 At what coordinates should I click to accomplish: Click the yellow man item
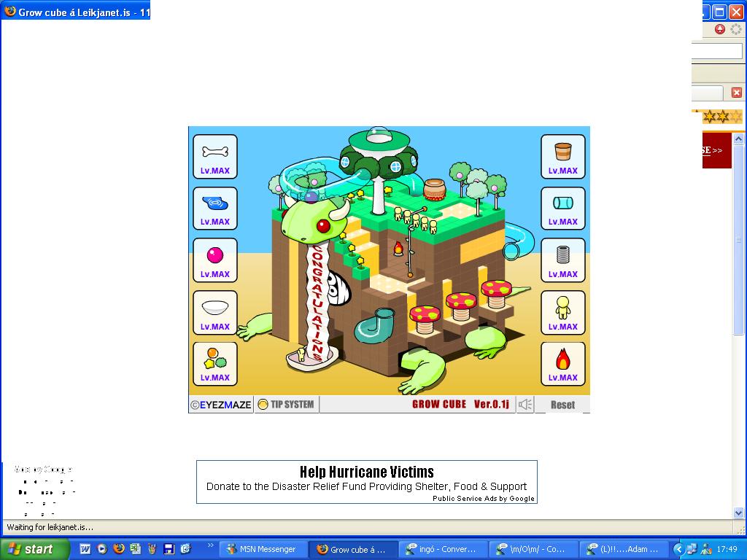click(x=562, y=312)
